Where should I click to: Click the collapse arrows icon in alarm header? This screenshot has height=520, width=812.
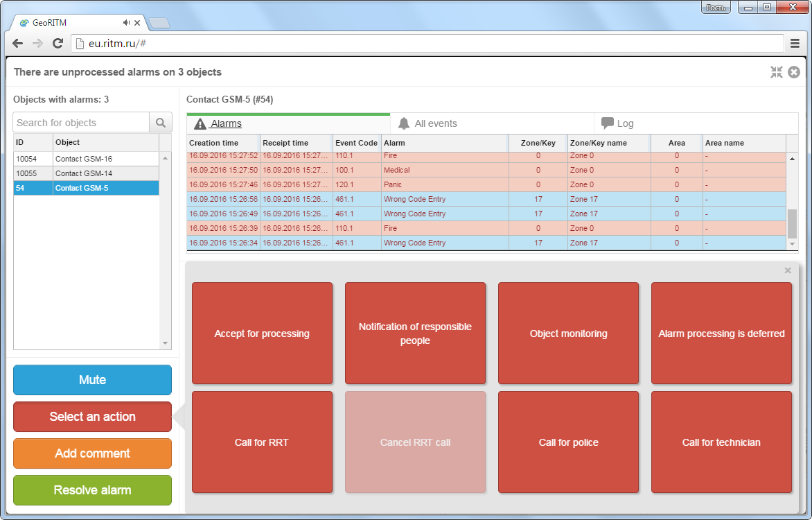click(776, 72)
